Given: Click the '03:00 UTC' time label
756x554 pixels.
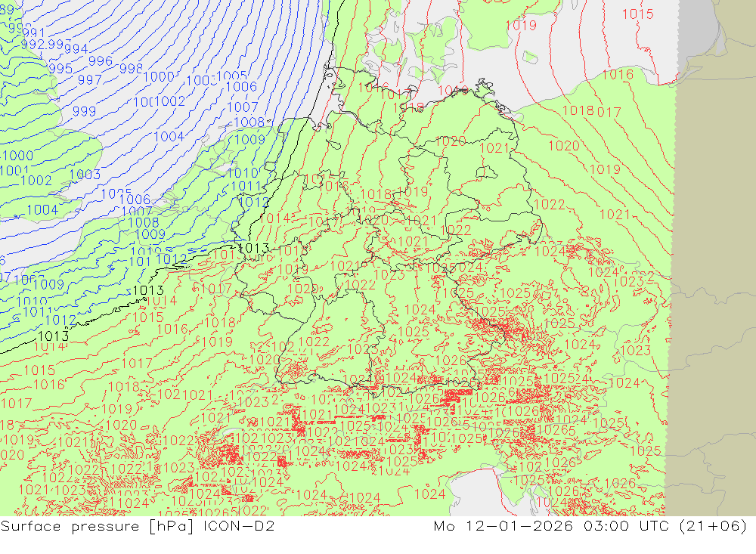Looking at the screenshot, I should pos(626,525).
